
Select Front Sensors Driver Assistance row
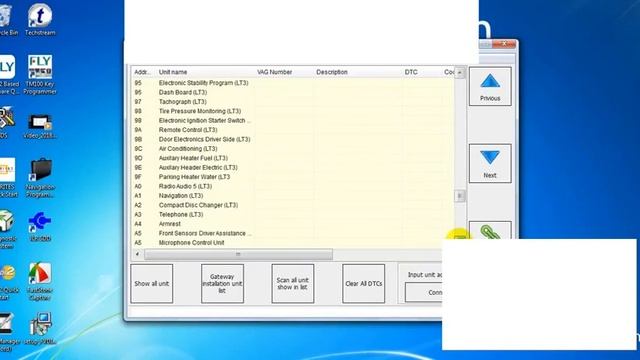292,233
